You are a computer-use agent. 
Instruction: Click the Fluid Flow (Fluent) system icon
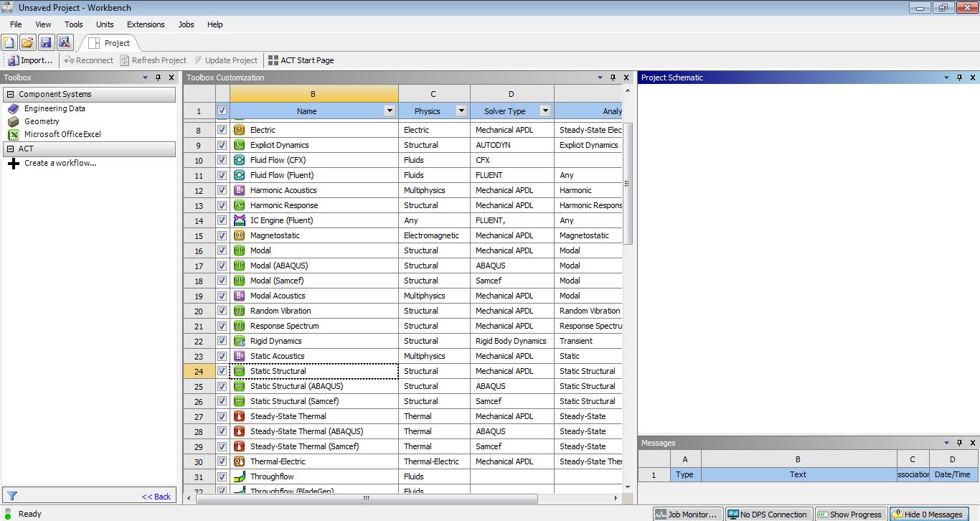click(240, 175)
